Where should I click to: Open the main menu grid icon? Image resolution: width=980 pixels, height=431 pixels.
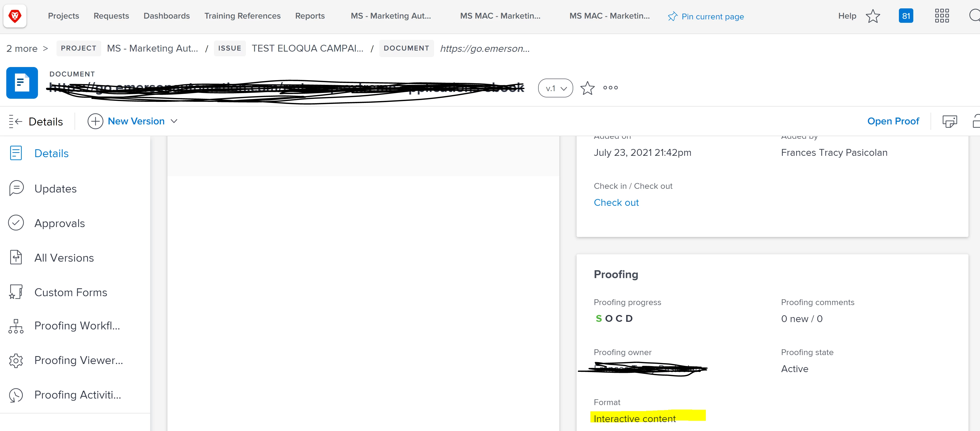tap(942, 16)
